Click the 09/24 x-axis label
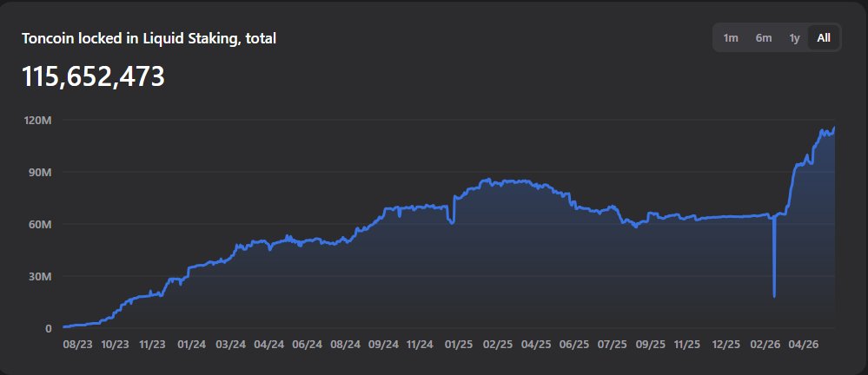868x375 pixels. 384,344
